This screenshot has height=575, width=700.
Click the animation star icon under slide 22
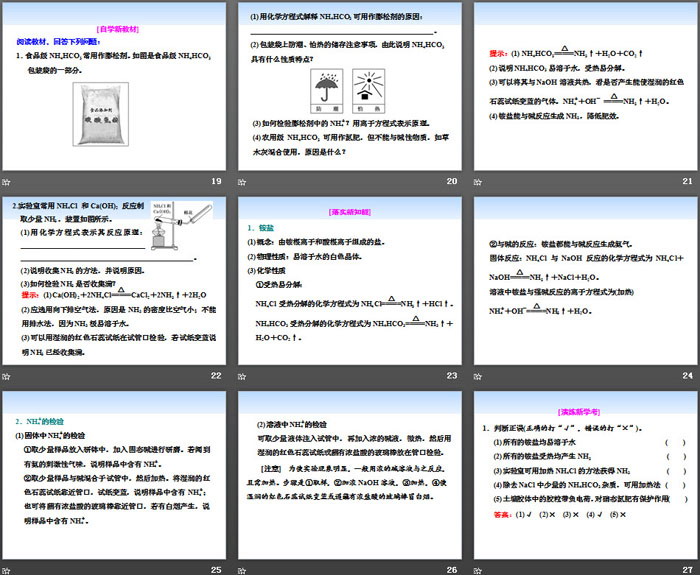pos(6,376)
